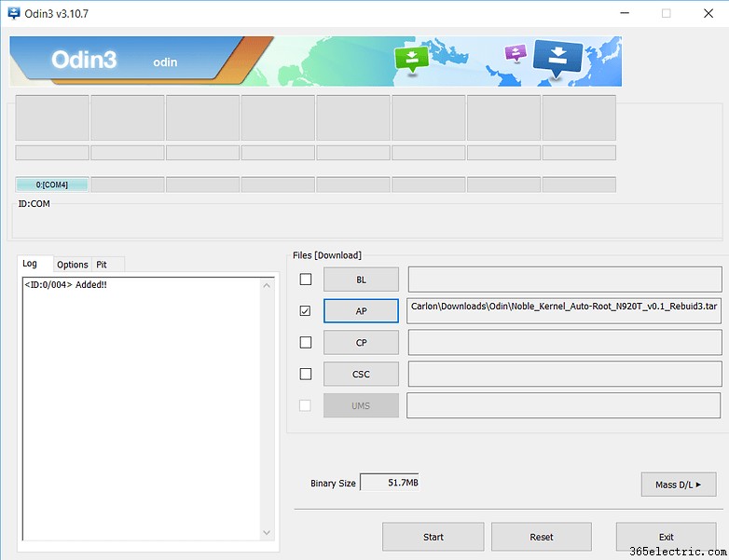Click the CP file browse button
The height and width of the screenshot is (560, 729).
362,343
